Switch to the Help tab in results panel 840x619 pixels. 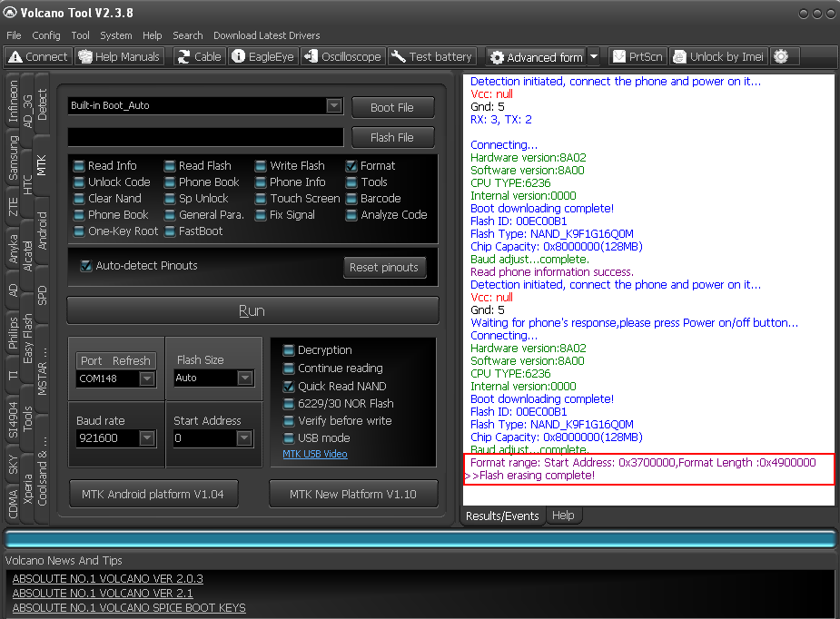point(563,516)
